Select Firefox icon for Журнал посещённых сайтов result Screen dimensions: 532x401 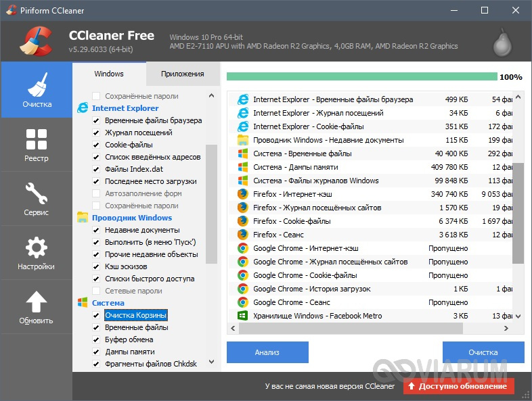click(242, 208)
